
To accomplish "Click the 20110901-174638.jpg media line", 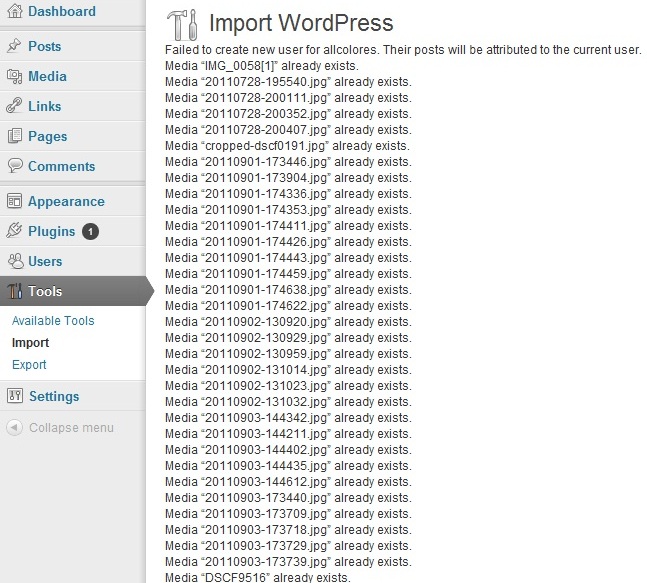I will pos(288,290).
